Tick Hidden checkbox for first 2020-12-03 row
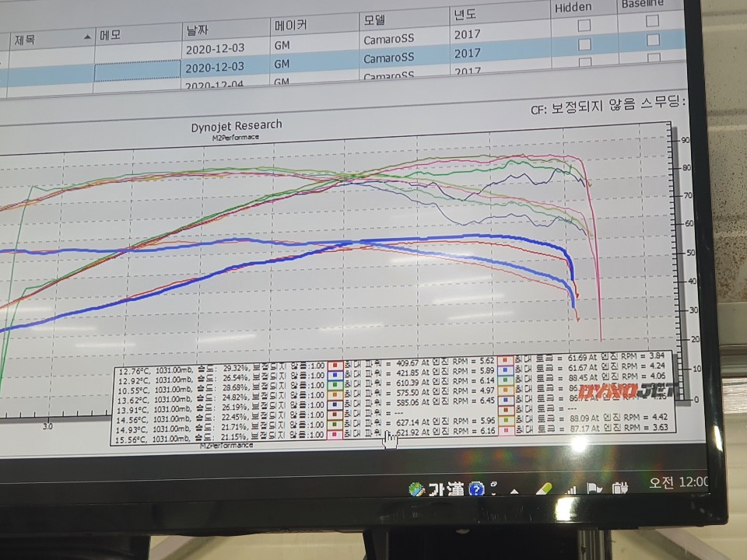The height and width of the screenshot is (560, 747). point(584,25)
